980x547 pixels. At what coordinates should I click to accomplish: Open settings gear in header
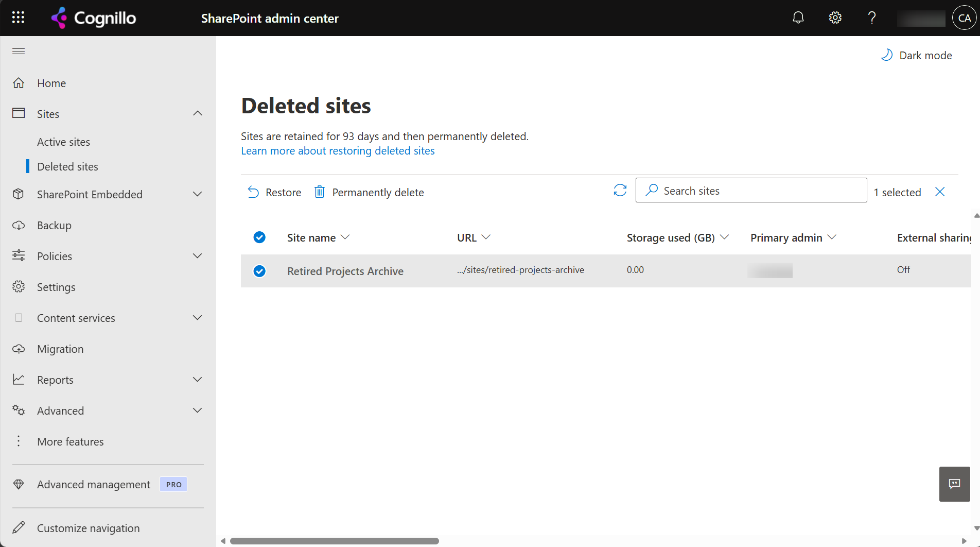tap(835, 18)
